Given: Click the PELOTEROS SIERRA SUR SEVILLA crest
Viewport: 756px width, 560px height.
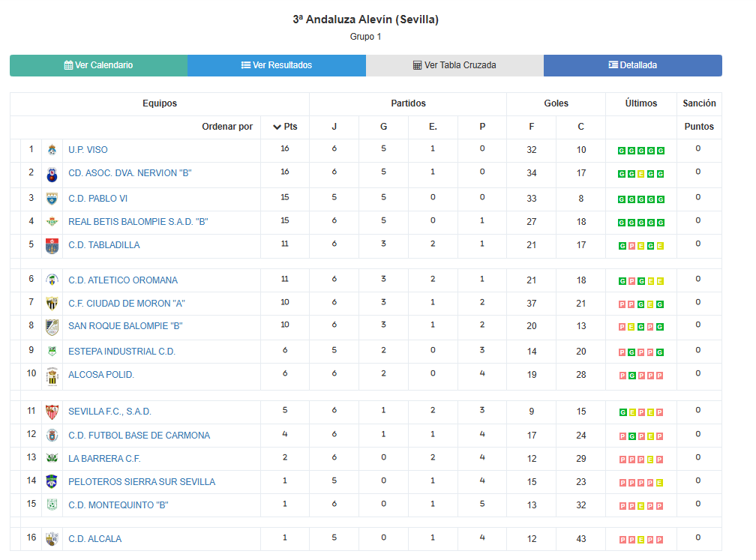Looking at the screenshot, I should point(52,481).
